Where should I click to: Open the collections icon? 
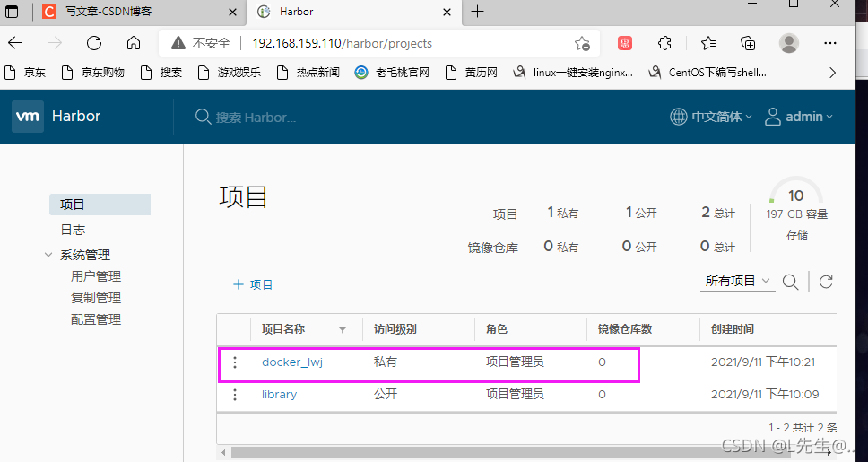748,43
